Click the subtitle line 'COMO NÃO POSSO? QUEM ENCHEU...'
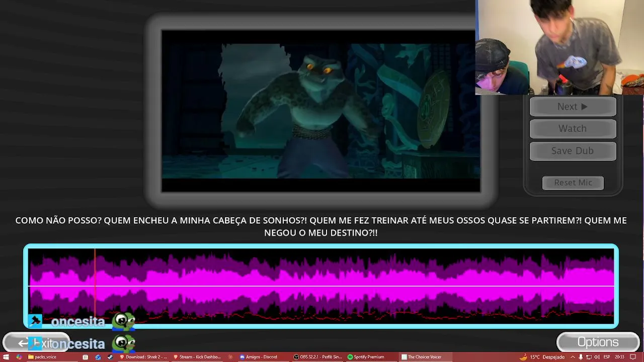This screenshot has width=644, height=362. tap(321, 227)
